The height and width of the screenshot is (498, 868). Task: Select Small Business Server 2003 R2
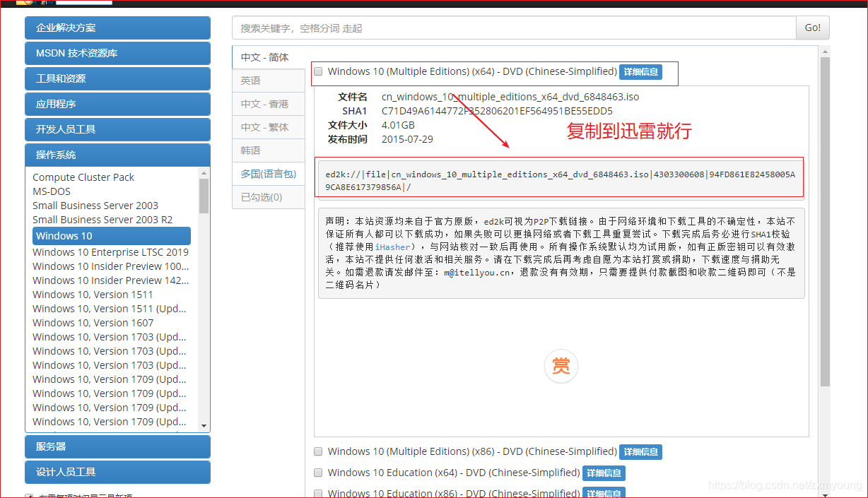pos(102,220)
